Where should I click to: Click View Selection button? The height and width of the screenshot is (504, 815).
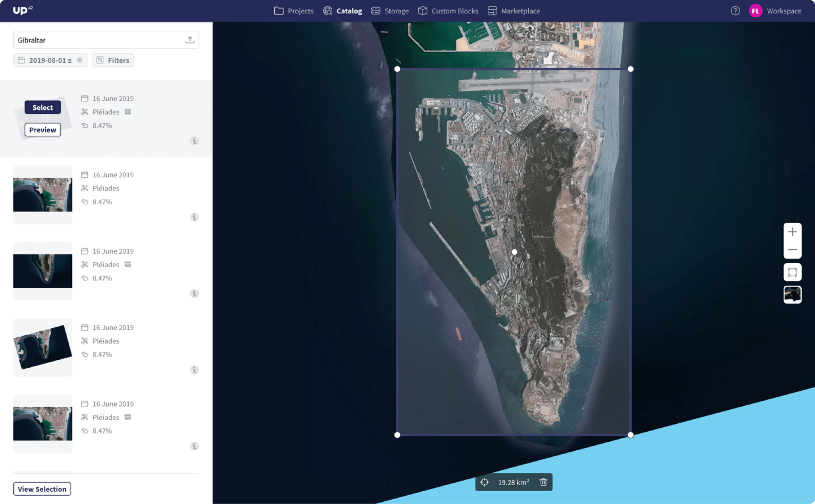(x=42, y=489)
